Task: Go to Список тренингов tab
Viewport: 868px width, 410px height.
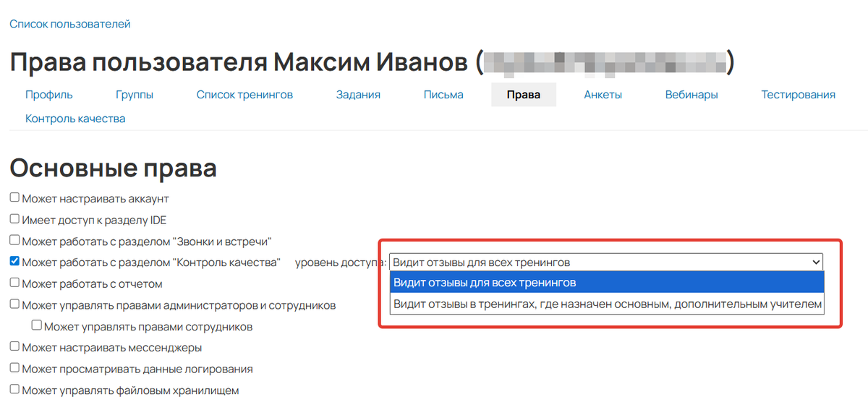Action: (x=244, y=95)
